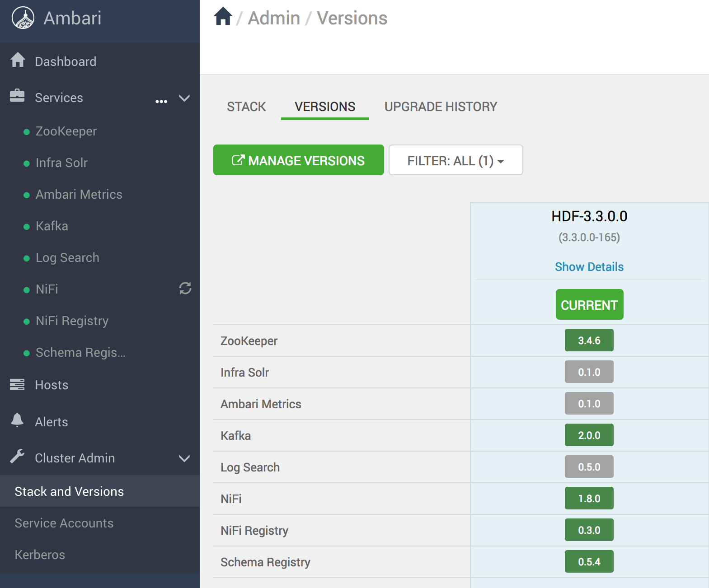Switch to the Upgrade History tab
Viewport: 709px width, 588px height.
click(x=441, y=107)
